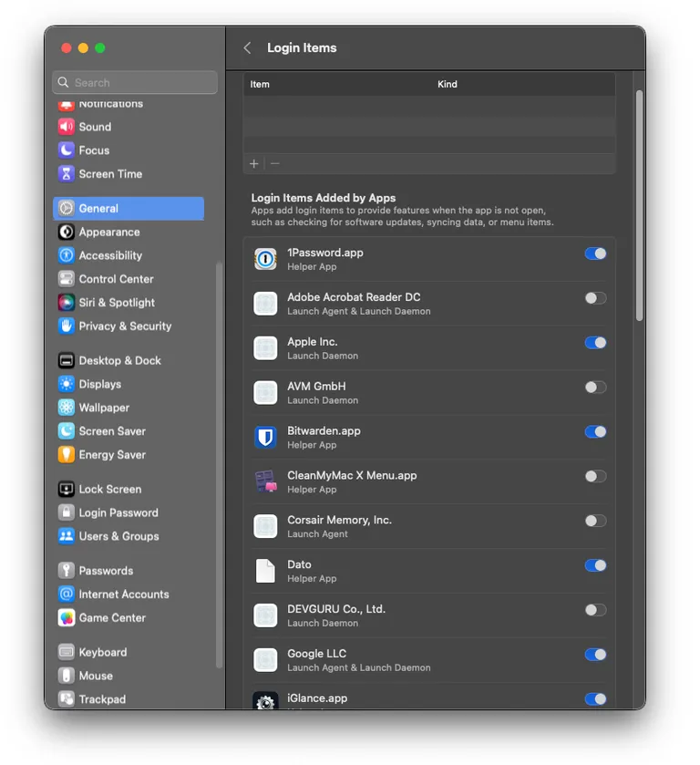
Task: Click the Bitwarden shield icon
Action: [265, 437]
